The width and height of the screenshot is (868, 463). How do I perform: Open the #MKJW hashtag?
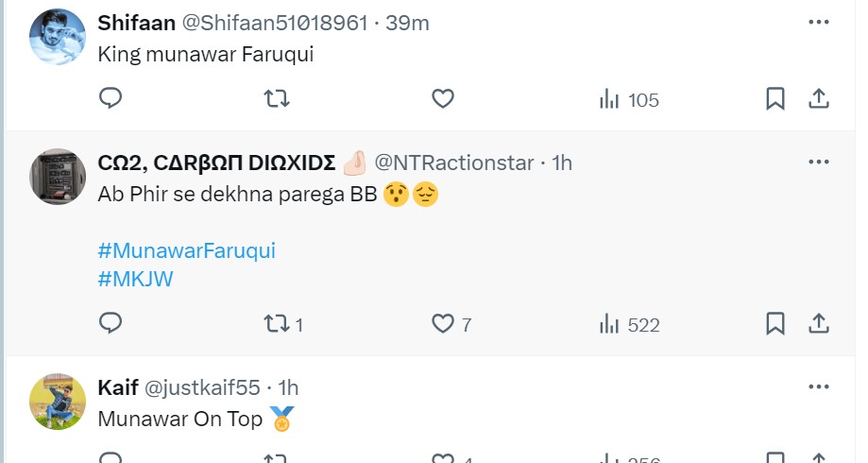(136, 279)
